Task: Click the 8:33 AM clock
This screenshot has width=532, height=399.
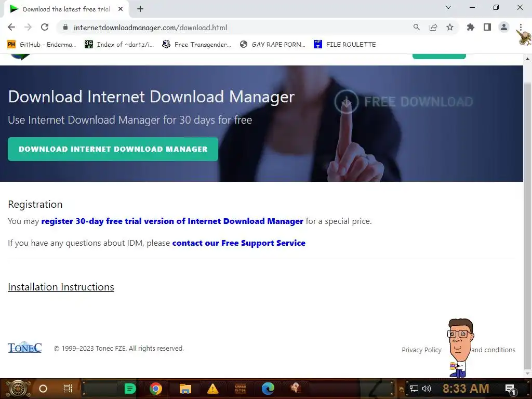Action: 465,389
